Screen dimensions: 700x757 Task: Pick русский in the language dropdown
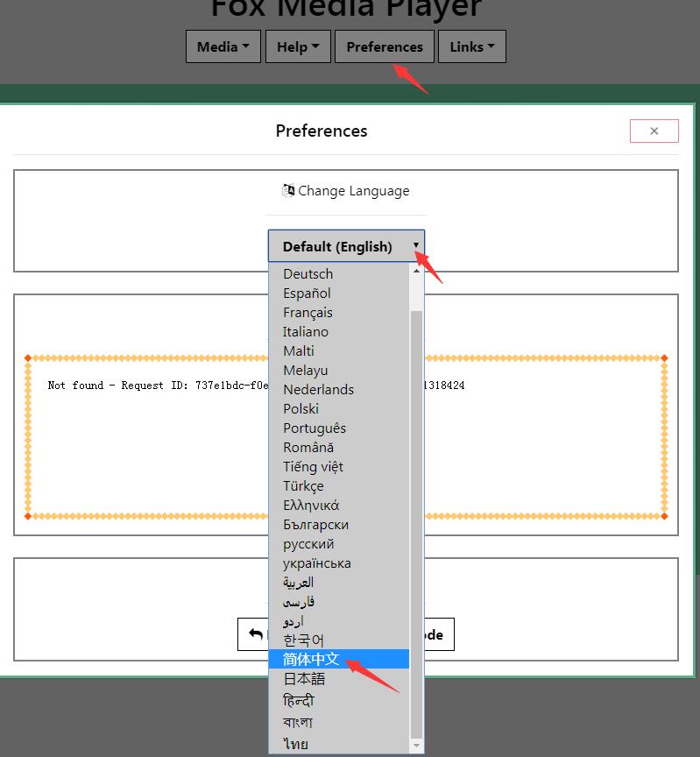click(338, 544)
